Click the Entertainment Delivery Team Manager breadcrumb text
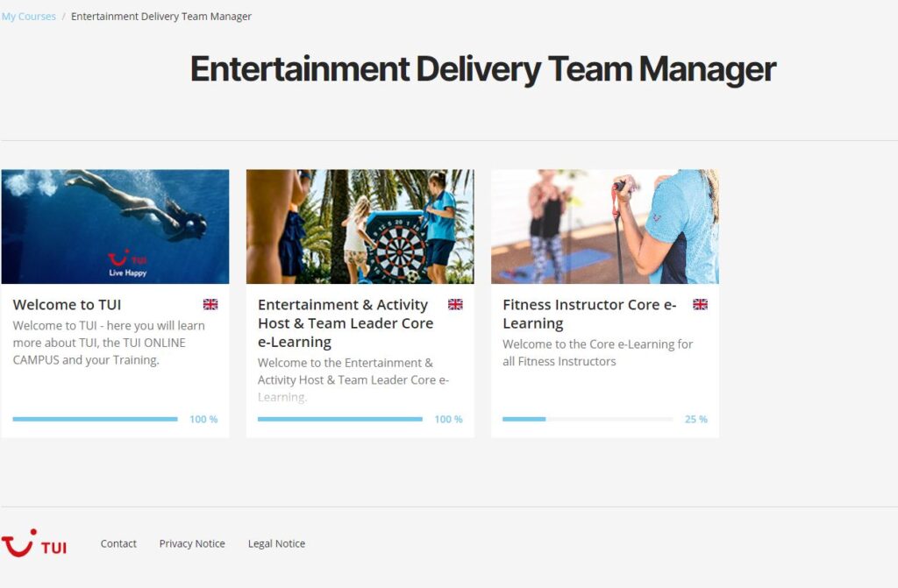 pos(161,17)
